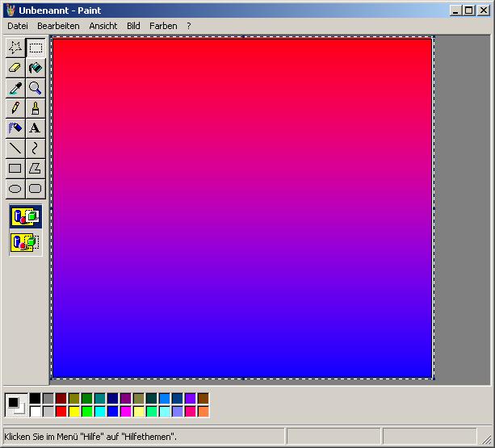Select the Curve drawing tool
Viewport: 495px width, 448px height.
(x=36, y=149)
